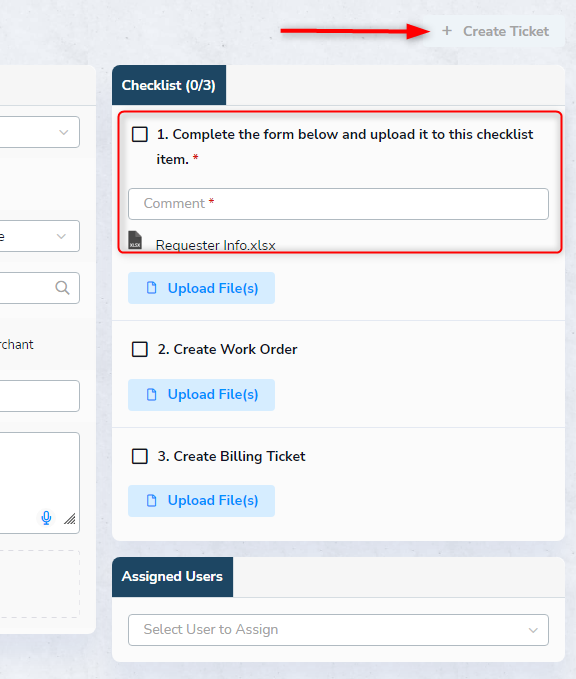Screen dimensions: 576x679
Task: Click the document icon in the Create Billing Ticket upload button
Action: pos(152,501)
